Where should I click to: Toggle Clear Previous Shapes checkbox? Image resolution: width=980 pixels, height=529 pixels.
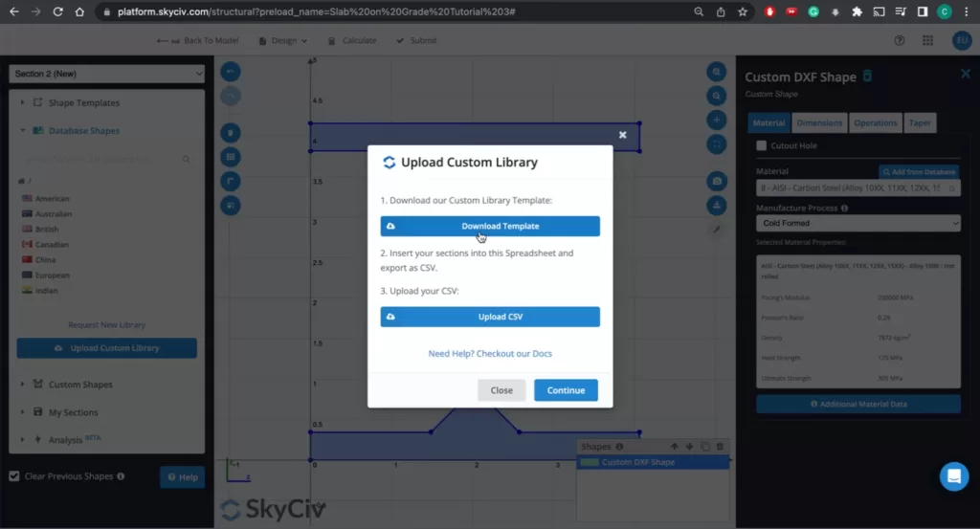(x=14, y=476)
